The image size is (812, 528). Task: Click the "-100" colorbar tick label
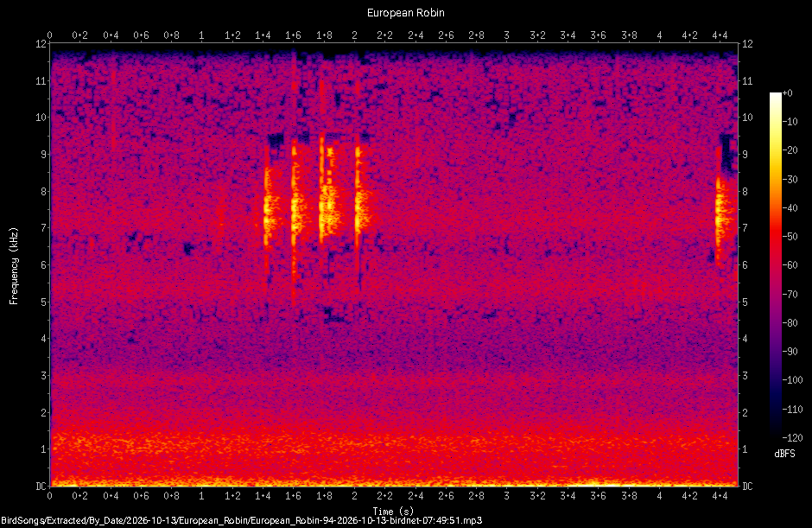[792, 380]
